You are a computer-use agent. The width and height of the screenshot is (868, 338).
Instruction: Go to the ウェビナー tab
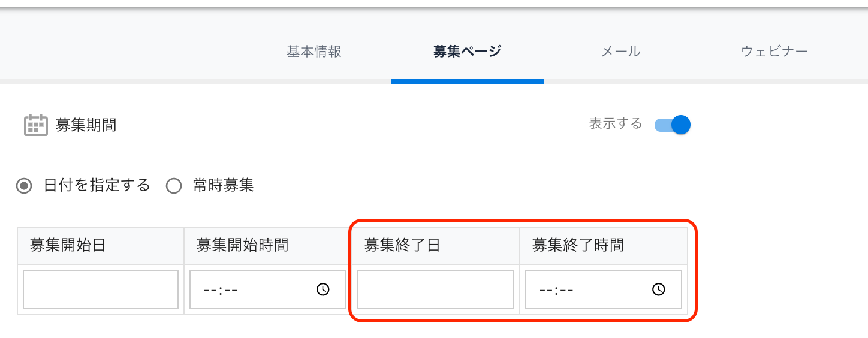click(x=774, y=52)
